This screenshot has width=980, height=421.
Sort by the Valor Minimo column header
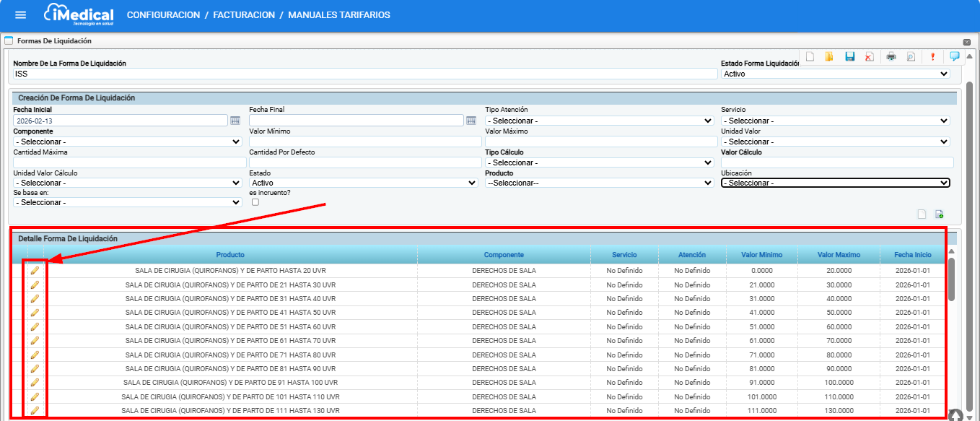761,255
